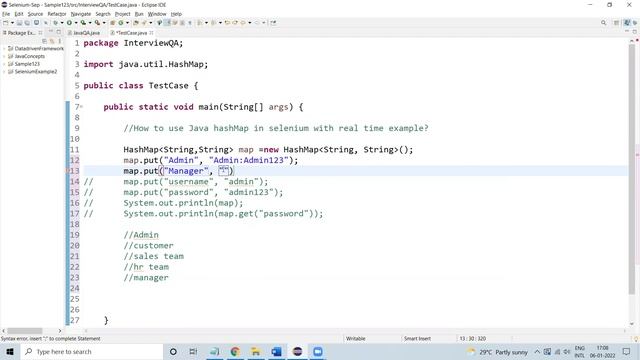Expand the JavaConcepts project

pos(4,56)
